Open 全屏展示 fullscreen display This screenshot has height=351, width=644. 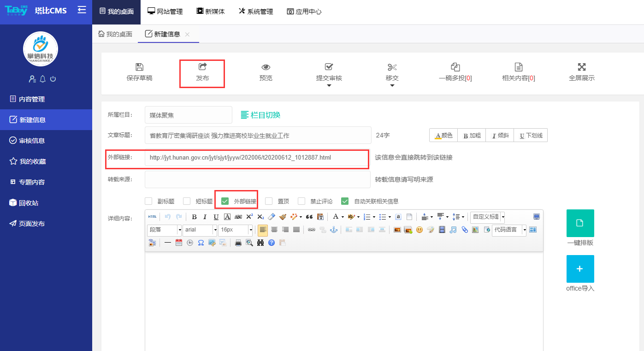(582, 73)
